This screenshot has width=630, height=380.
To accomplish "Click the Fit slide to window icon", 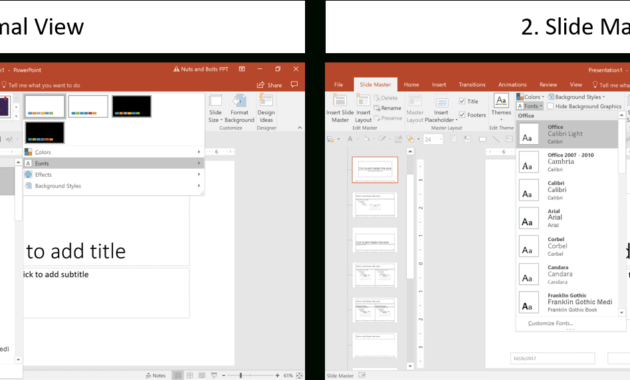I will pyautogui.click(x=299, y=376).
